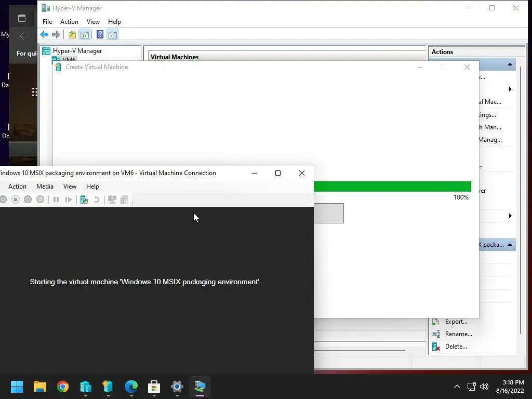Image resolution: width=532 pixels, height=399 pixels.
Task: Open View menu in Virtual Machine Connection
Action: click(70, 187)
